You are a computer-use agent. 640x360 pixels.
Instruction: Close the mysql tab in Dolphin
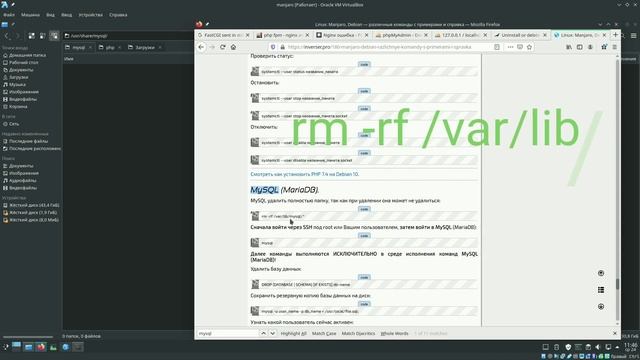90,47
